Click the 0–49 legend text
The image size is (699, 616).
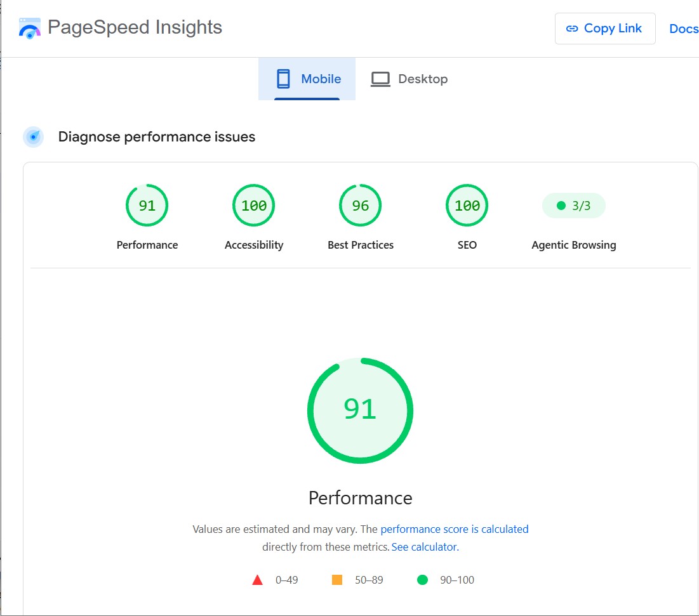pyautogui.click(x=286, y=580)
